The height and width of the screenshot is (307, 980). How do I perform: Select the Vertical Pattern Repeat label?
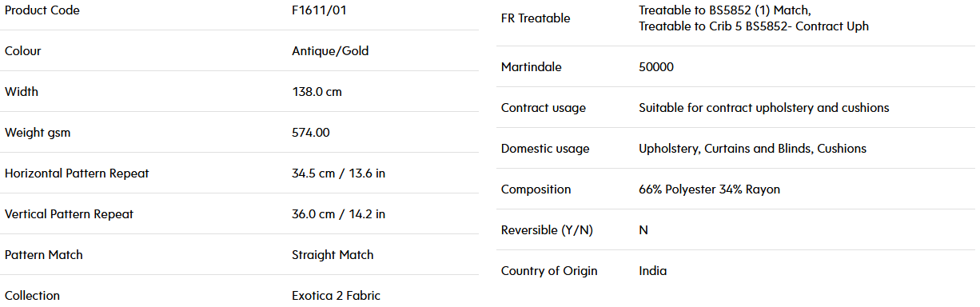coord(70,214)
